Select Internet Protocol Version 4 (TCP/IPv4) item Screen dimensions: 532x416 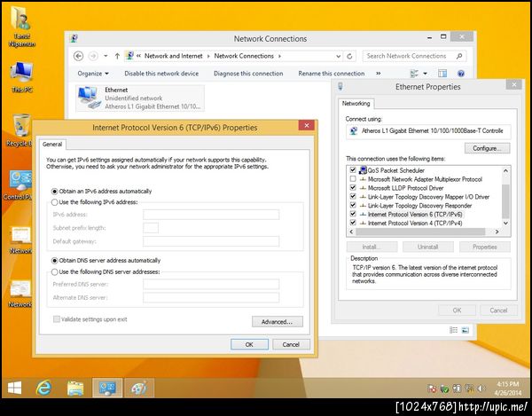415,223
